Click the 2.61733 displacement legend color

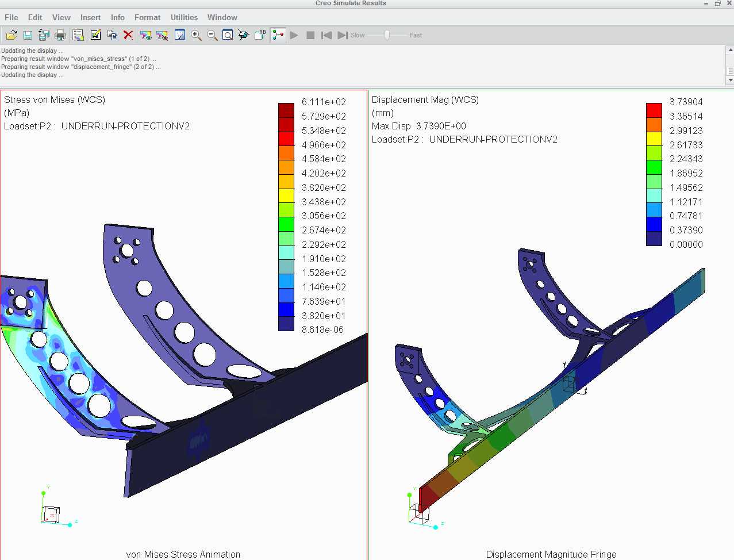tap(654, 152)
